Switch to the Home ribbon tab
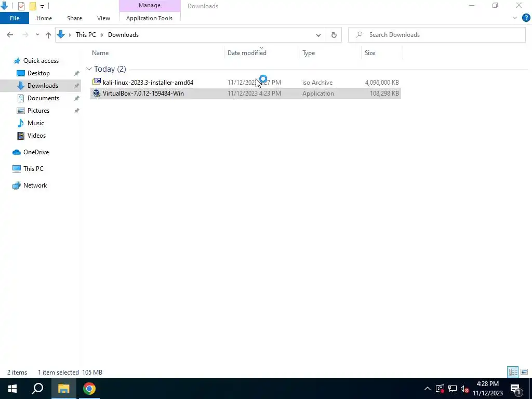This screenshot has width=532, height=399. (44, 18)
